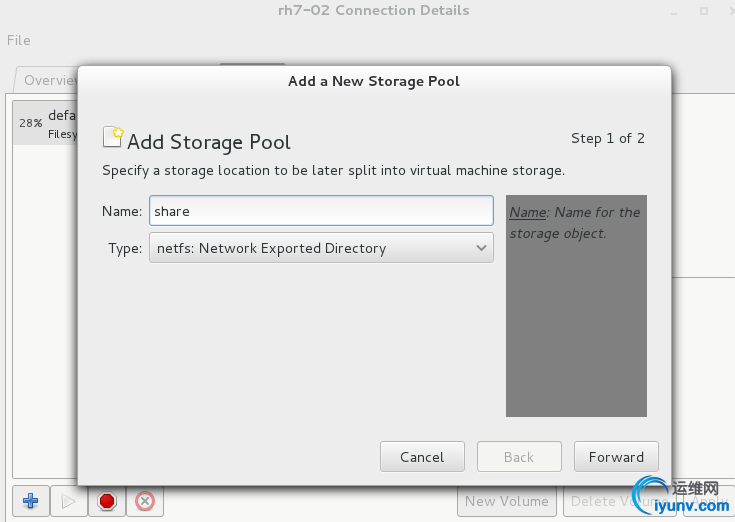Click the start pool play icon
The image size is (735, 522).
[x=68, y=501]
